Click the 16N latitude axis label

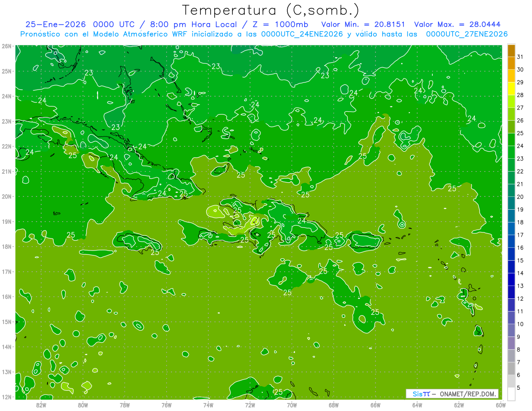tap(7, 297)
